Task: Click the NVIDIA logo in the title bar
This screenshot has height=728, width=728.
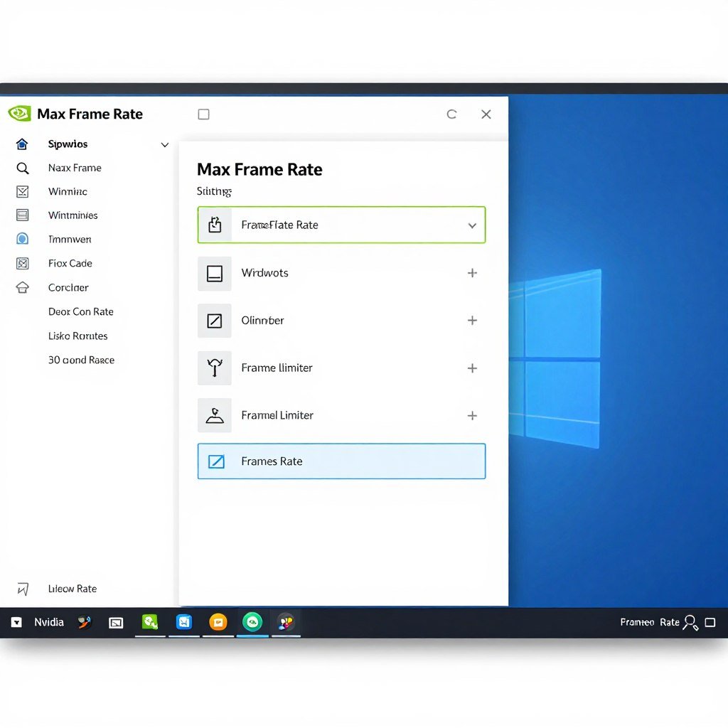Action: [x=18, y=114]
